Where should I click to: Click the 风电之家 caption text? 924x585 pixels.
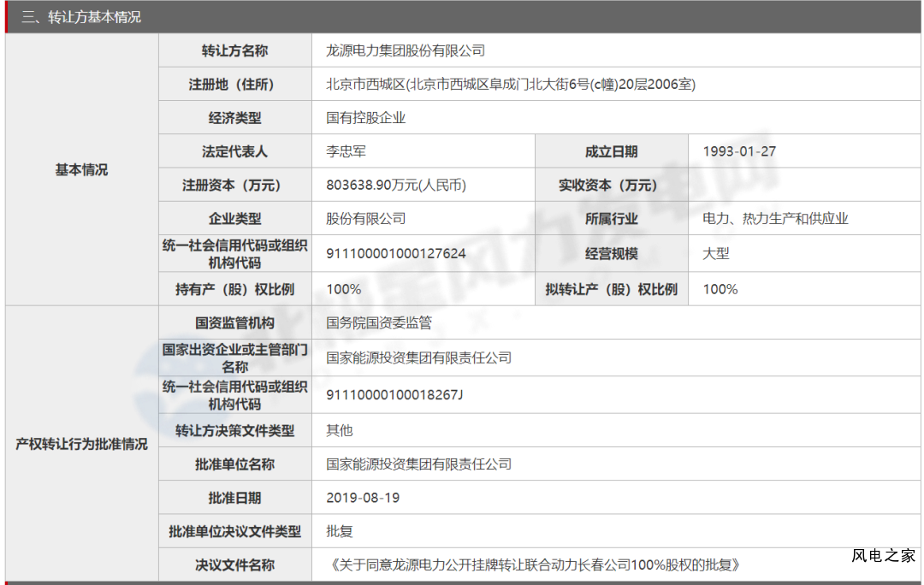(883, 556)
